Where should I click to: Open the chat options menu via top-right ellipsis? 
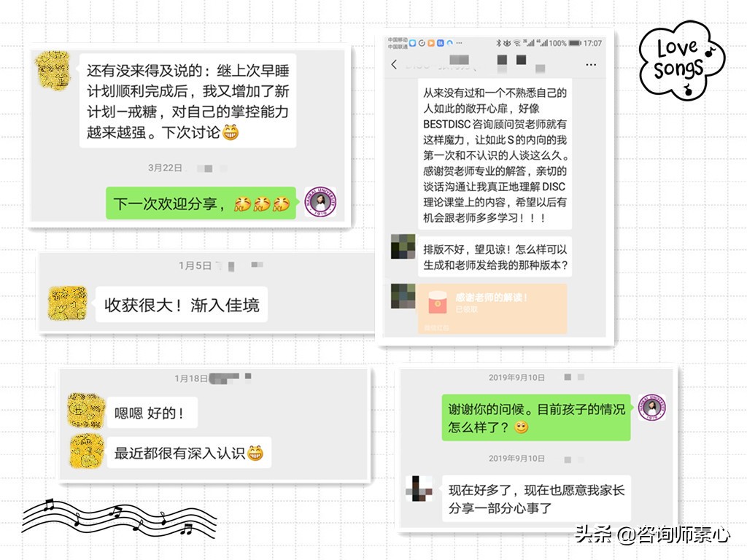tap(589, 64)
